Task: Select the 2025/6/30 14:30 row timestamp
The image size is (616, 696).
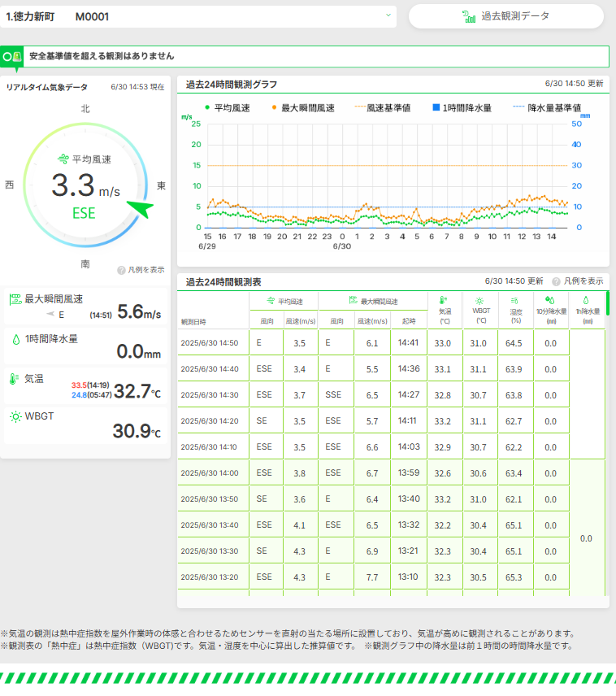Action: (x=210, y=395)
